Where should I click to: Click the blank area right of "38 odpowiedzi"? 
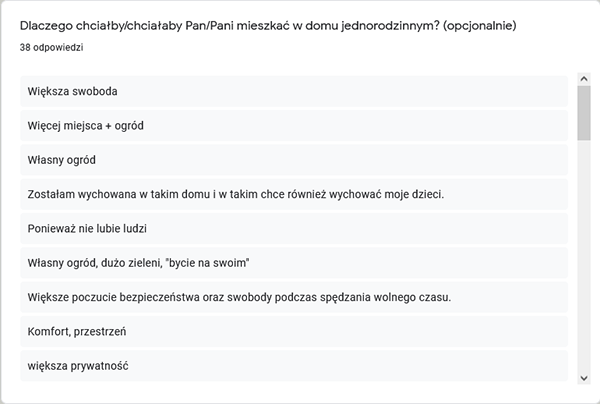tap(300, 46)
